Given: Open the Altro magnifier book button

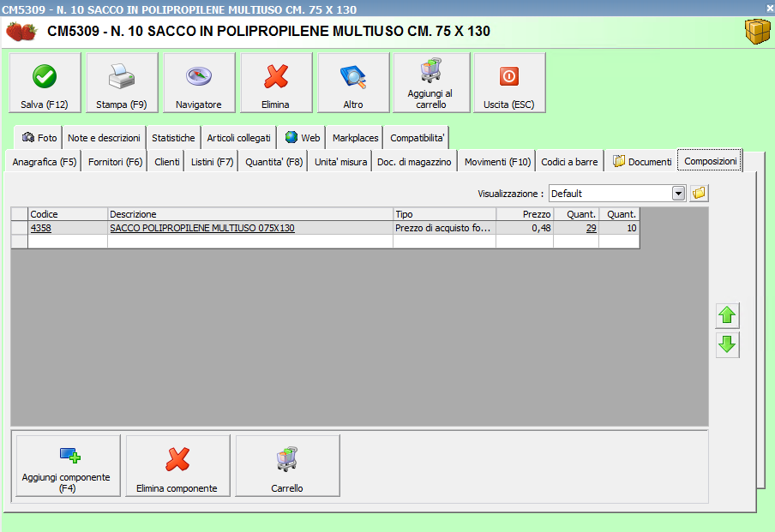Looking at the screenshot, I should pyautogui.click(x=353, y=82).
